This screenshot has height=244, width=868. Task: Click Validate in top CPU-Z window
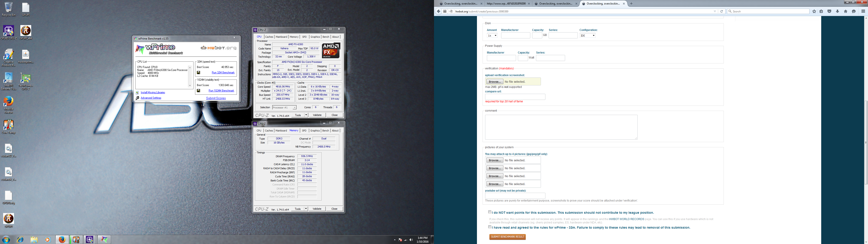click(x=317, y=115)
